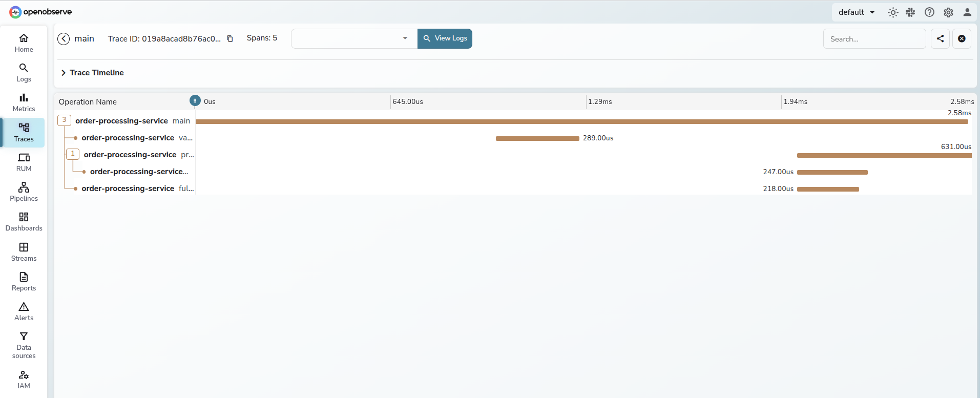Open the Home page in sidebar
This screenshot has width=980, height=398.
pyautogui.click(x=24, y=43)
